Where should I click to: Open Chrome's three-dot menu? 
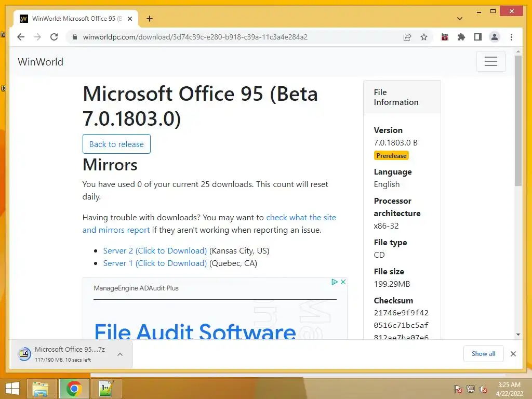[x=511, y=37]
